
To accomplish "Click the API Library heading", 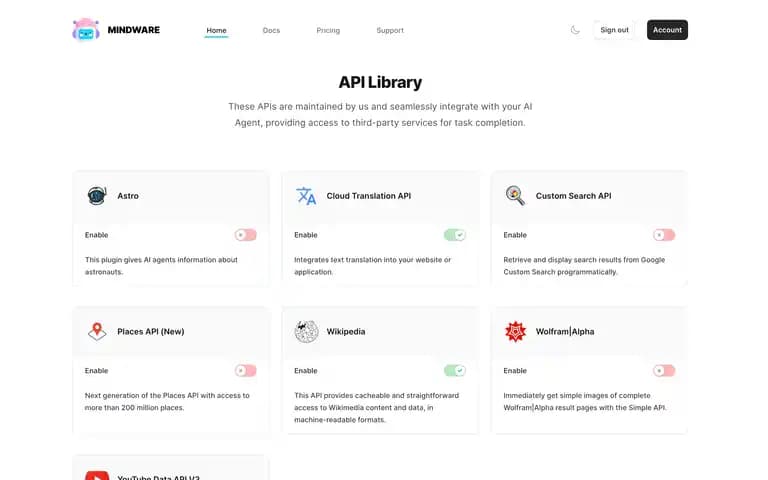I will (x=380, y=82).
